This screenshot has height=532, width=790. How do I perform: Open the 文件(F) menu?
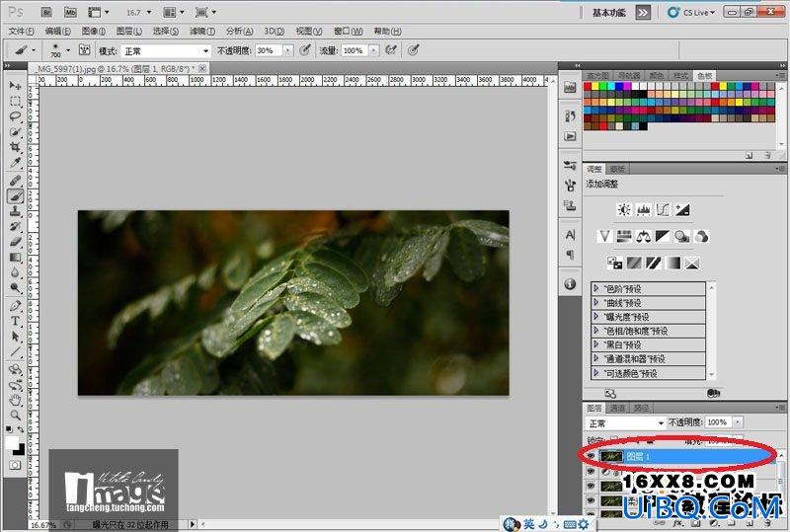21,32
